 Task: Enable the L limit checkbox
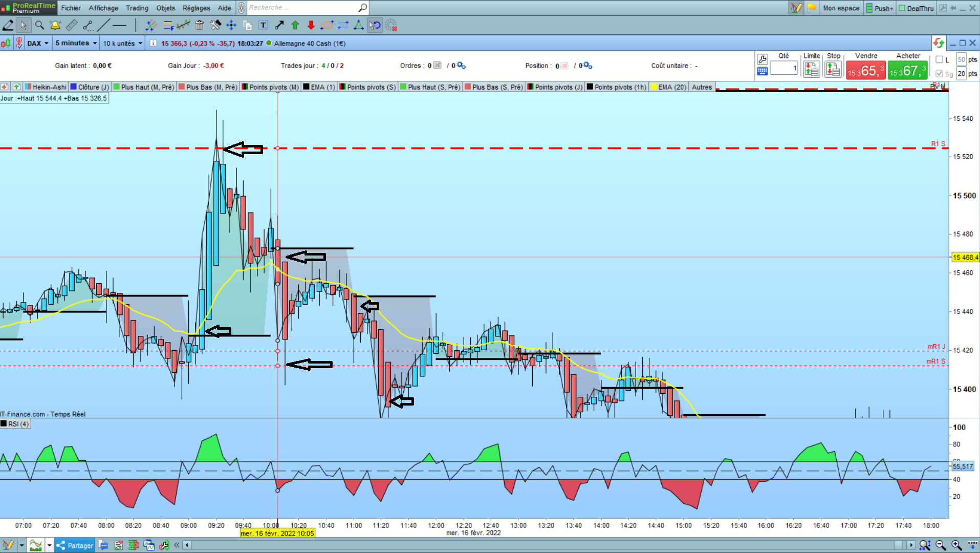coord(939,59)
